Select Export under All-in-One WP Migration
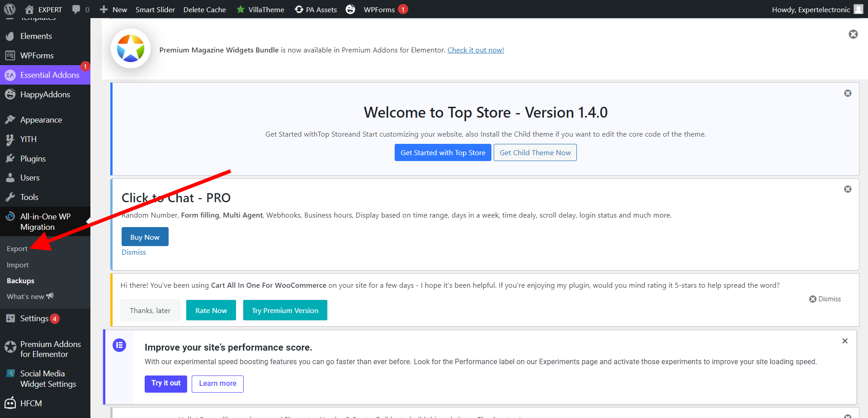 [x=17, y=249]
